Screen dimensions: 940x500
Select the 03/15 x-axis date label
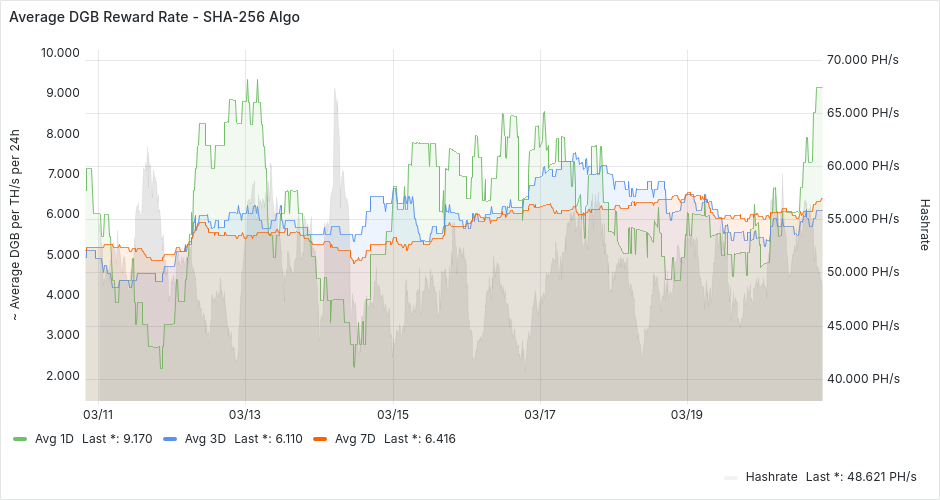click(x=392, y=414)
